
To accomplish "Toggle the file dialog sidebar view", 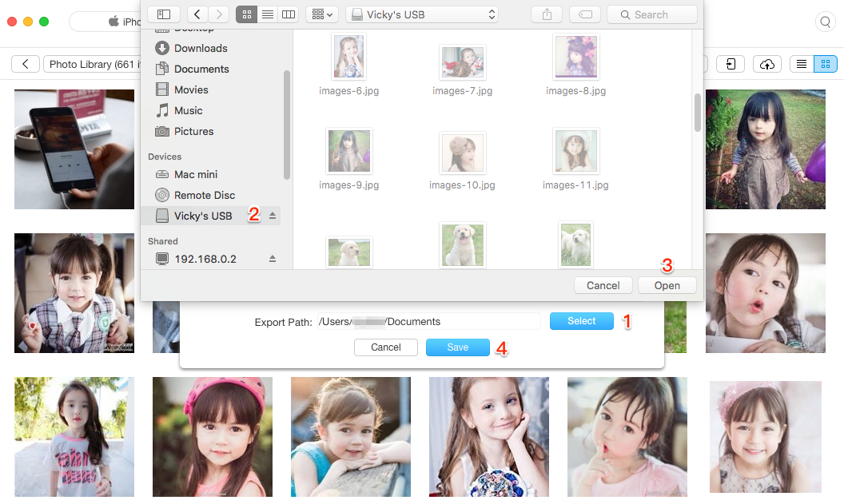I will click(x=164, y=14).
